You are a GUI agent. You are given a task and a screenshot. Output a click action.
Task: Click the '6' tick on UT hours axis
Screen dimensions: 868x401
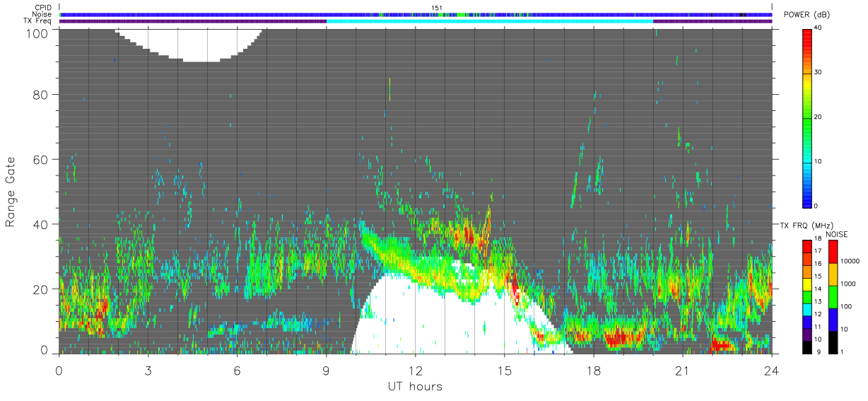[237, 371]
